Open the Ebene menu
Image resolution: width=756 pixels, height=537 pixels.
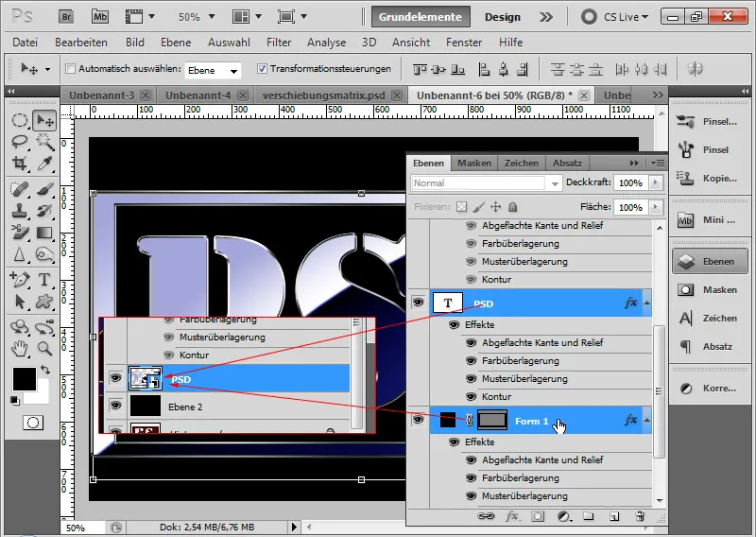(176, 43)
